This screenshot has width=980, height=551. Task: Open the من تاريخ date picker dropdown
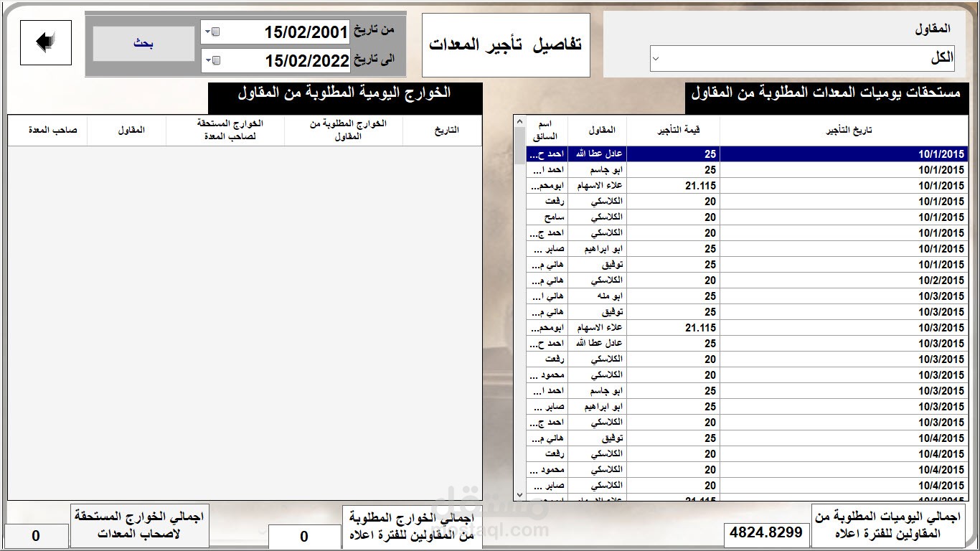[x=212, y=32]
